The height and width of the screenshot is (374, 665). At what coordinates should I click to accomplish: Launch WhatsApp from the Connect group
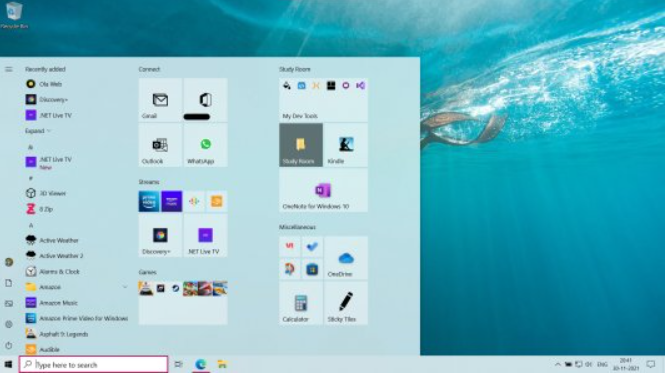click(x=205, y=145)
